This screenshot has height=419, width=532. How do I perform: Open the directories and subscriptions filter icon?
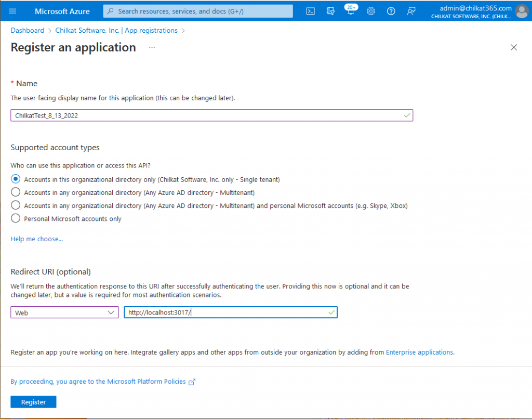[x=330, y=11]
